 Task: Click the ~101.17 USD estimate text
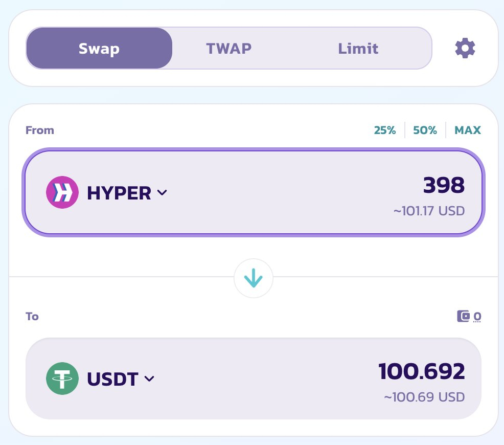click(429, 211)
